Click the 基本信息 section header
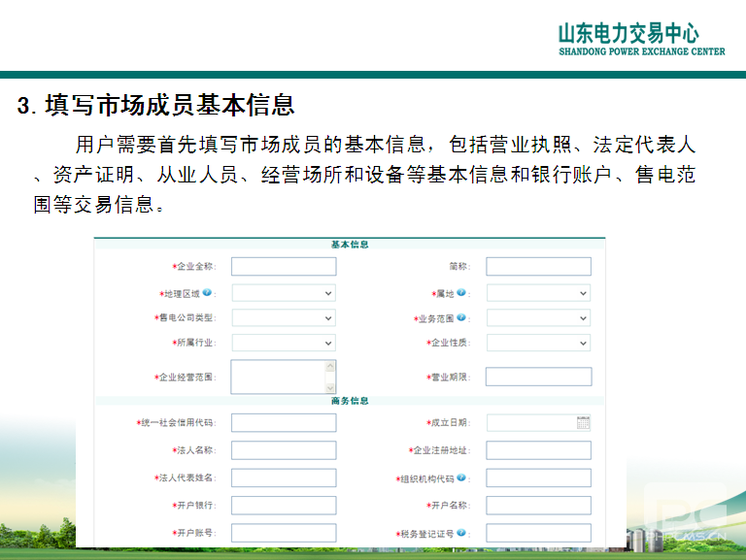This screenshot has height=560, width=746. tap(350, 245)
